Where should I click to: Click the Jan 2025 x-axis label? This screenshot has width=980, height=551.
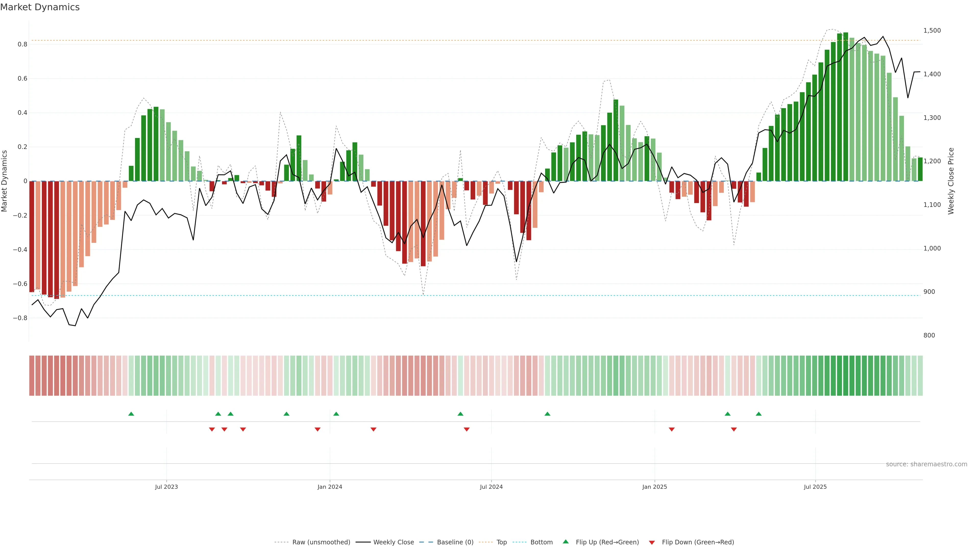point(654,487)
